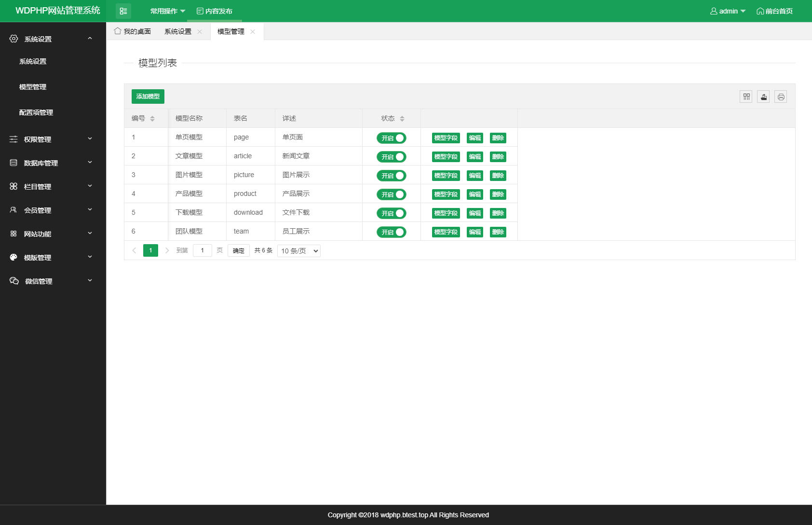Click the 确定 page jump button
Viewport: 812px width, 525px height.
click(x=239, y=250)
